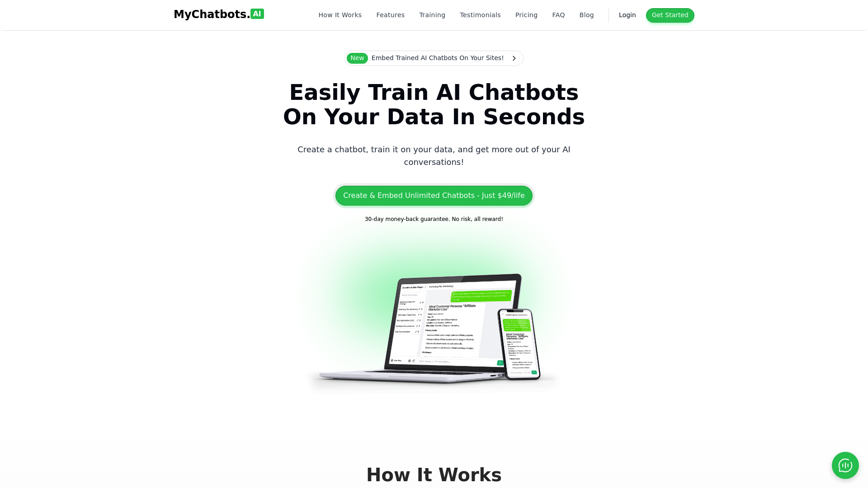This screenshot has height=488, width=868.
Task: Click the Get Started button icon
Action: 670,15
